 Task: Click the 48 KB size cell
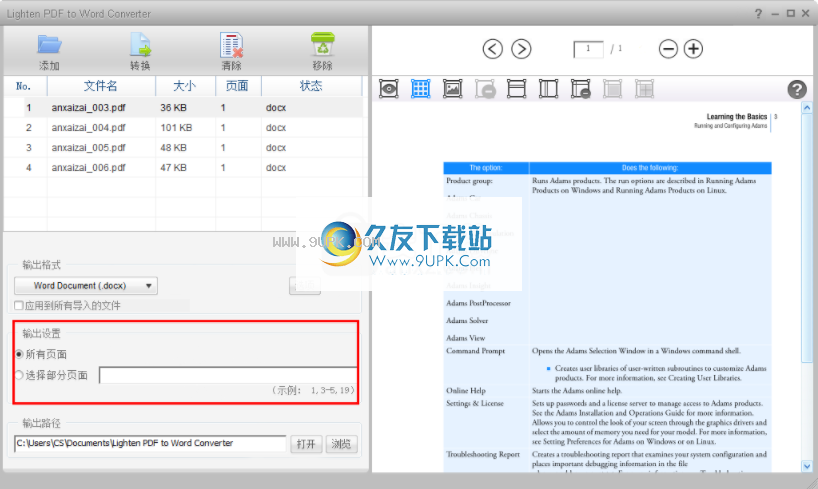(174, 148)
